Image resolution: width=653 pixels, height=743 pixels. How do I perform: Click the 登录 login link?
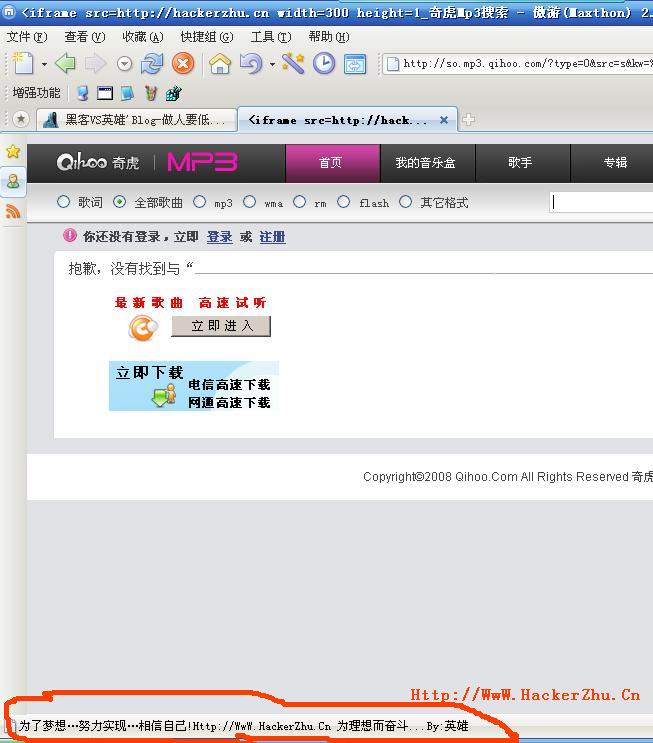tap(219, 237)
